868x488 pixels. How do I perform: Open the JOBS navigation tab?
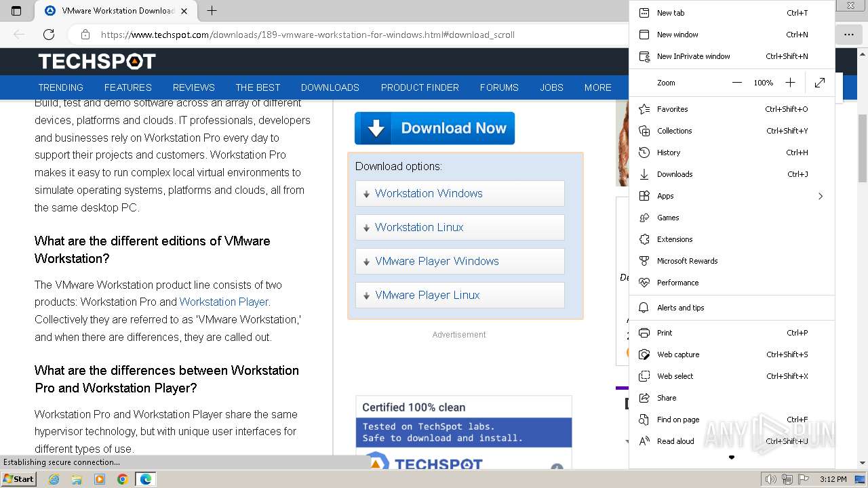[x=551, y=87]
